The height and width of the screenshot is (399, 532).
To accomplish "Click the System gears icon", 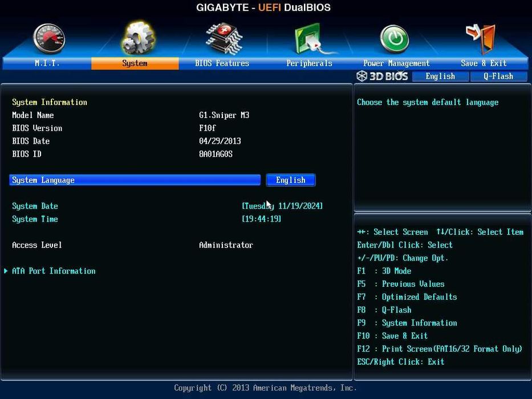I will pyautogui.click(x=138, y=38).
